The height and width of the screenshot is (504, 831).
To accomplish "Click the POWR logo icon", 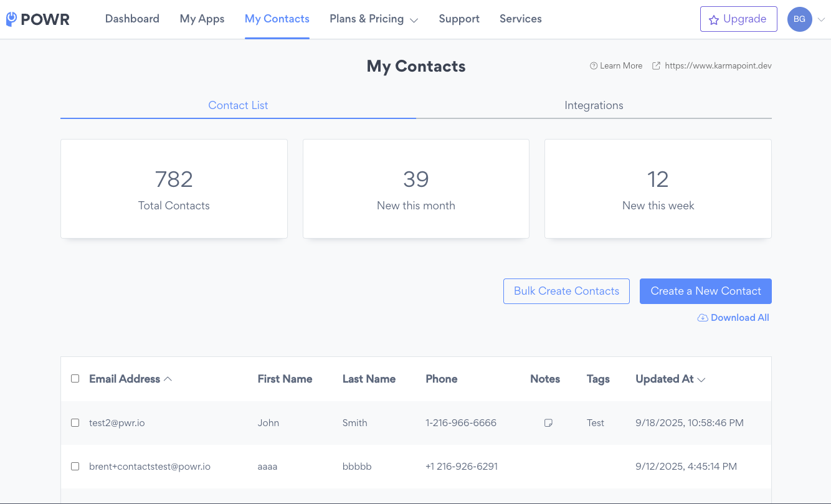I will coord(11,19).
